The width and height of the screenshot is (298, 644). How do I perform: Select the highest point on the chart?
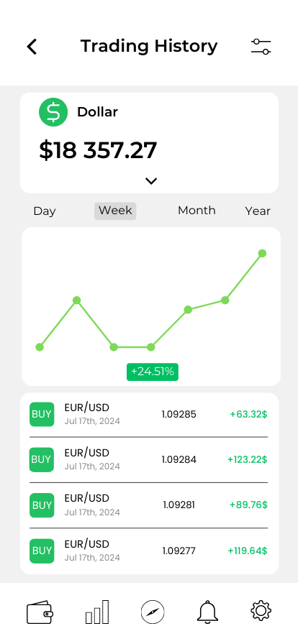(262, 254)
